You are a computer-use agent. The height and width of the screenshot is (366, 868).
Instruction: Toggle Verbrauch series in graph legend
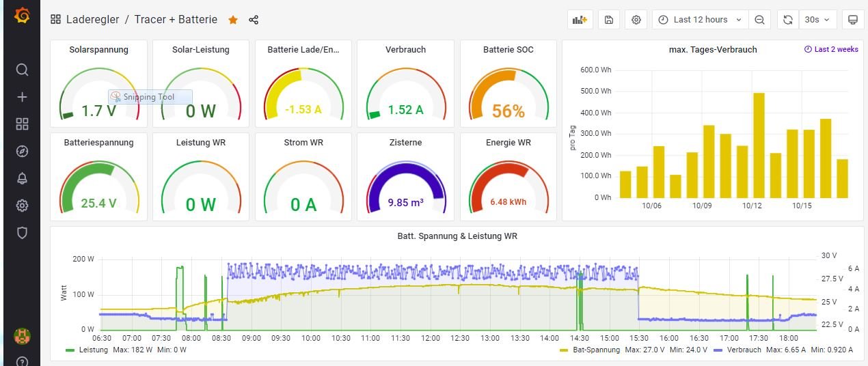pyautogui.click(x=739, y=350)
